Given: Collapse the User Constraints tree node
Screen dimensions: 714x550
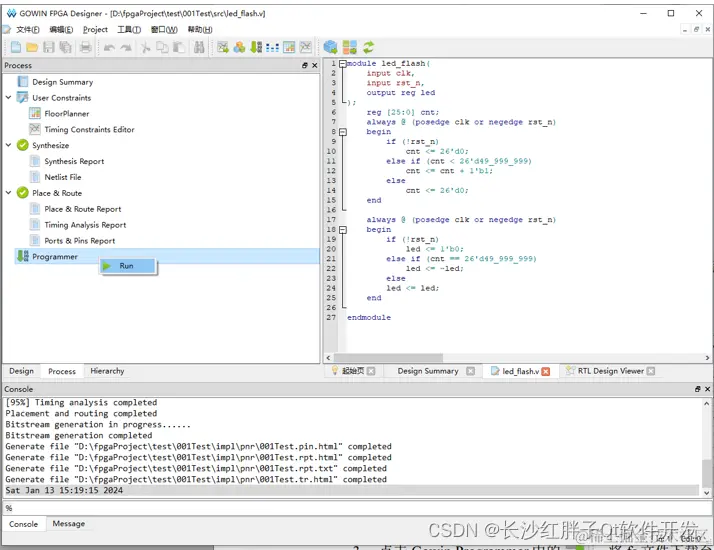Looking at the screenshot, I should [x=8, y=97].
